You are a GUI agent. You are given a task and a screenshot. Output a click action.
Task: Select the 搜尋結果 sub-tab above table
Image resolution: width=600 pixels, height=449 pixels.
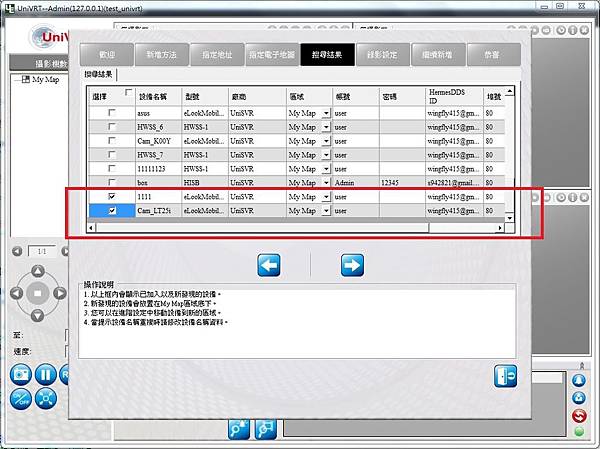[x=99, y=74]
